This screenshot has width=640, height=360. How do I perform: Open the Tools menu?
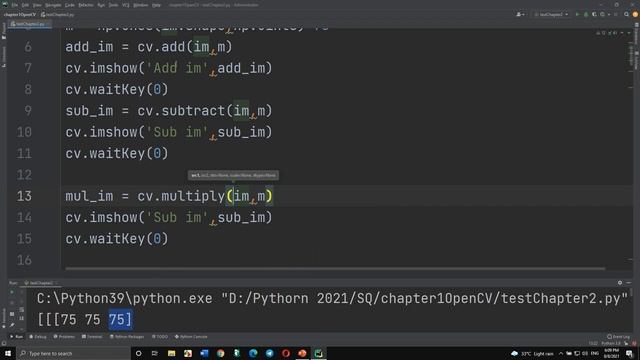point(113,5)
